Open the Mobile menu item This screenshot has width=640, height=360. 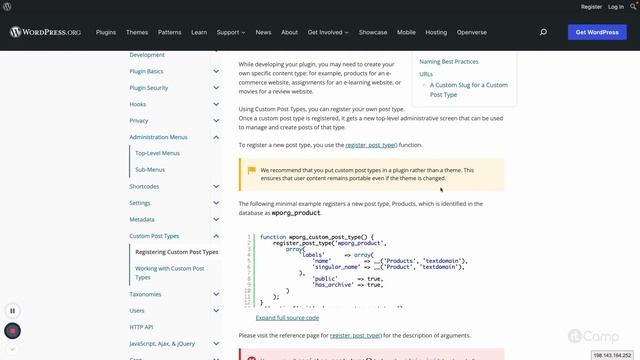pyautogui.click(x=406, y=32)
